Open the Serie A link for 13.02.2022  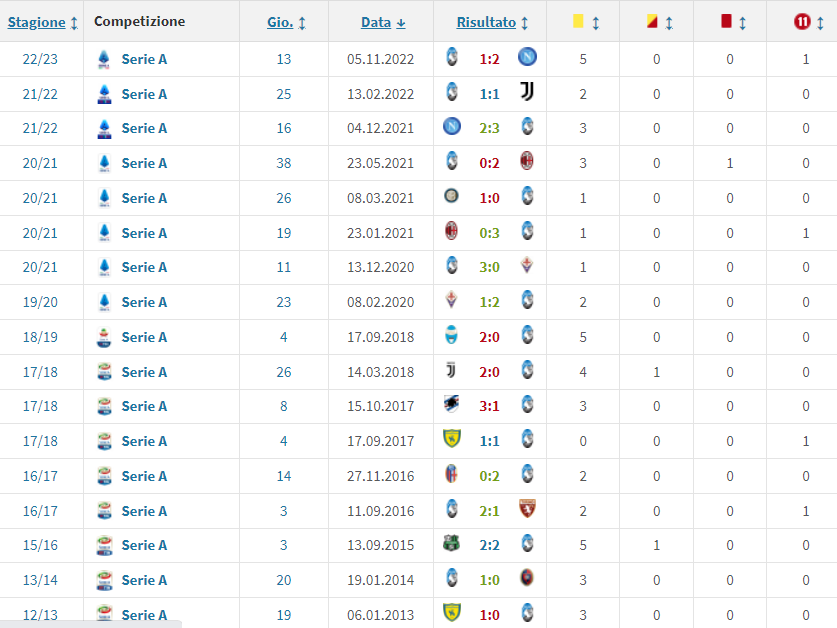click(144, 94)
